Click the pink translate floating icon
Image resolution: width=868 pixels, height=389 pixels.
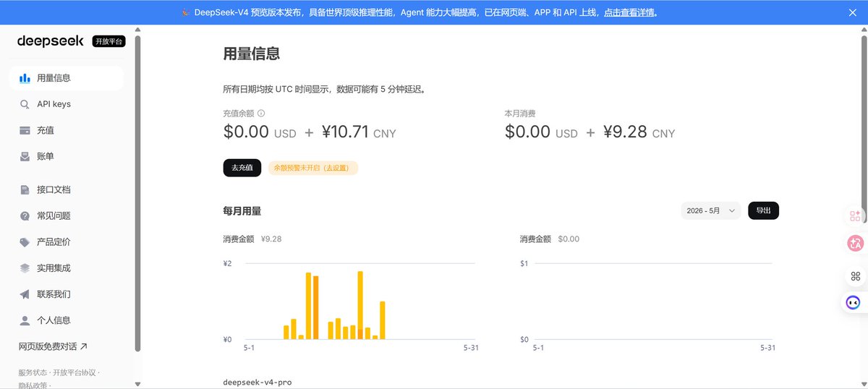856,244
